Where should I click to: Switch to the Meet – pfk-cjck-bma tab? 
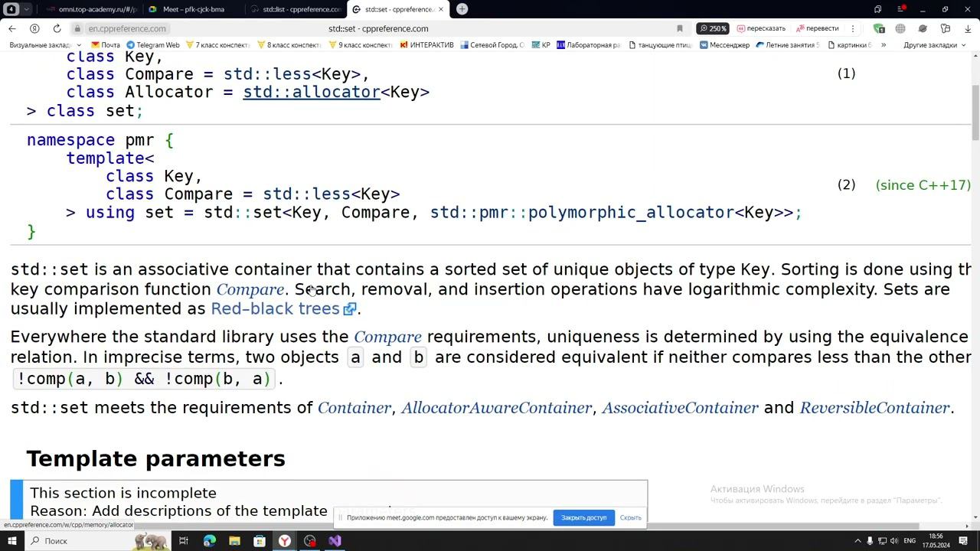point(193,9)
